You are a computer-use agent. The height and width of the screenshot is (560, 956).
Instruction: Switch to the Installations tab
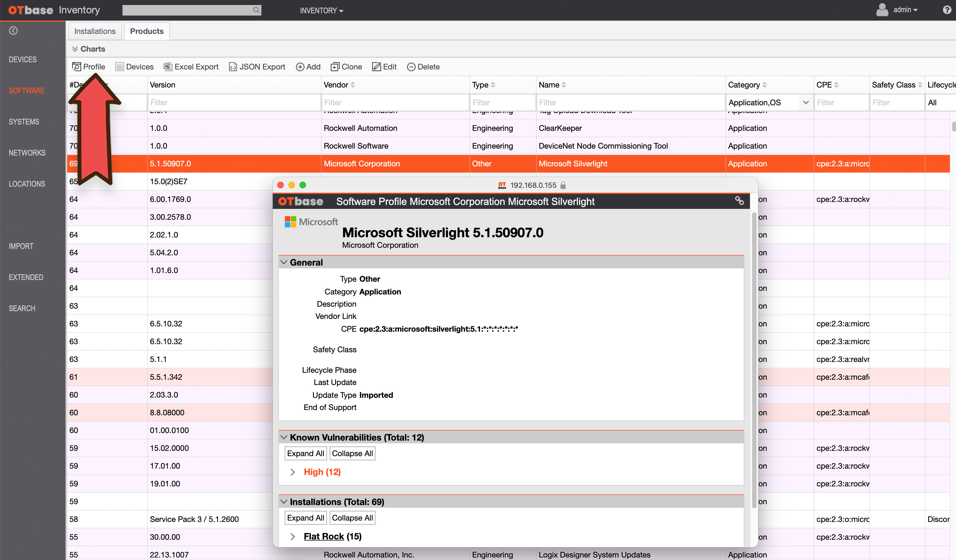pyautogui.click(x=95, y=31)
